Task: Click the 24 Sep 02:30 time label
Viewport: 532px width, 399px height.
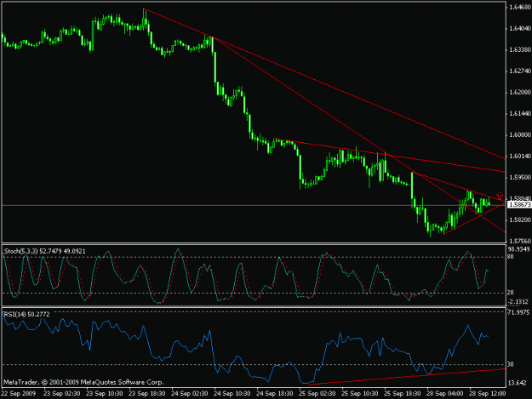Action: coord(190,394)
